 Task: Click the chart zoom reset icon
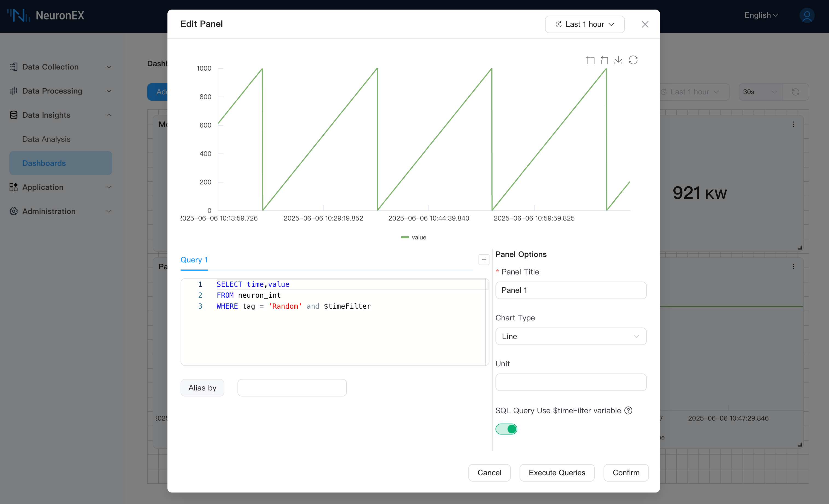click(x=604, y=60)
